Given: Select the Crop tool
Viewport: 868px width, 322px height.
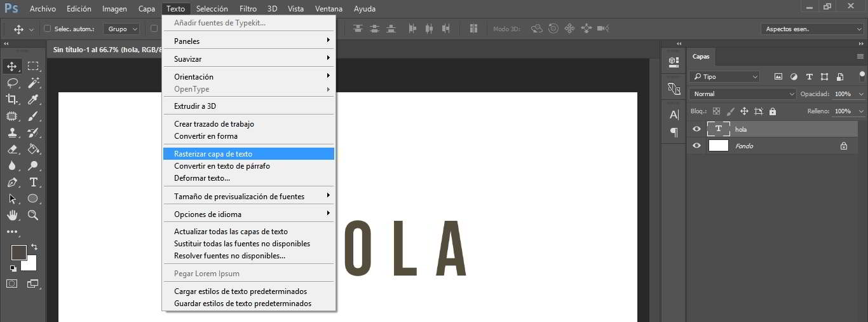Looking at the screenshot, I should click(12, 99).
